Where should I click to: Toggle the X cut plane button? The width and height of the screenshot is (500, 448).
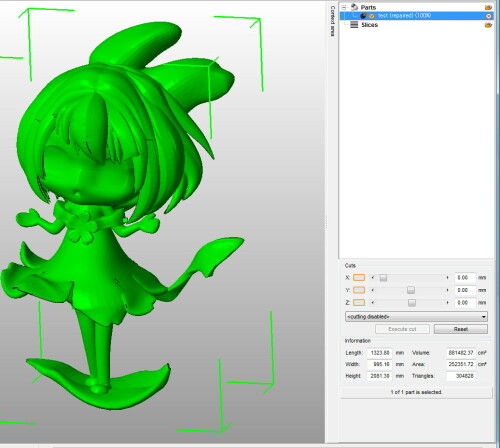[x=359, y=277]
